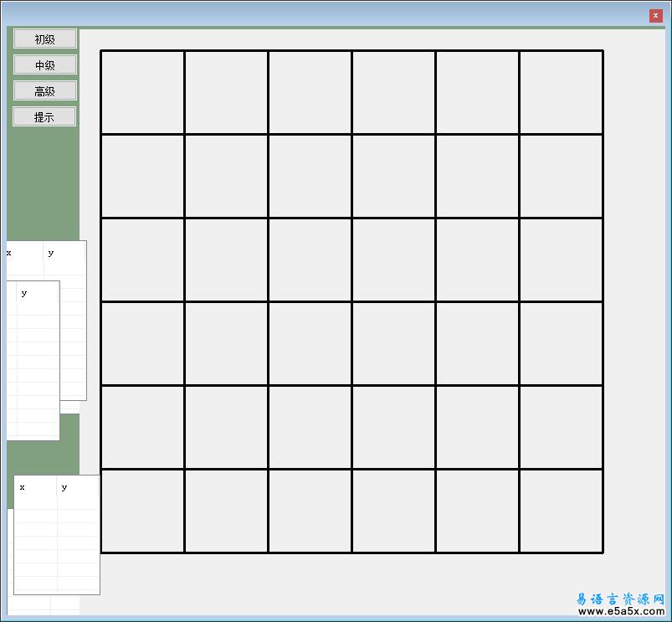
Task: Click the grid cell in row 6, column 4
Action: 393,511
